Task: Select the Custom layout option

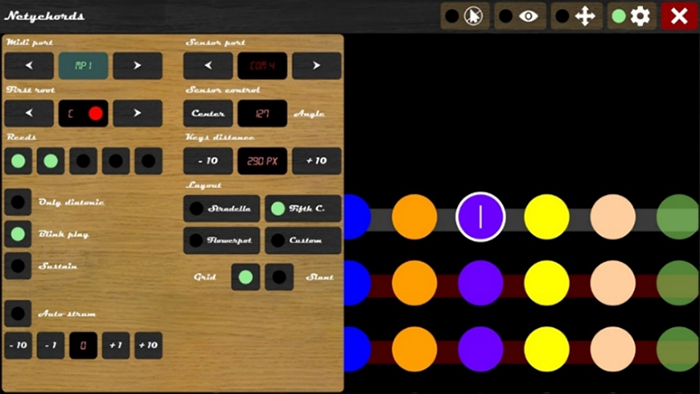Action: coord(303,241)
